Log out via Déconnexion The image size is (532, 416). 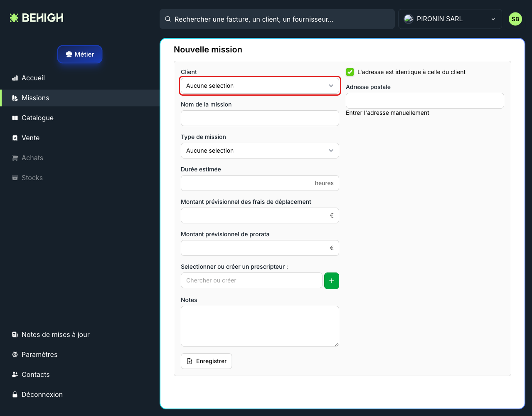pyautogui.click(x=80, y=395)
